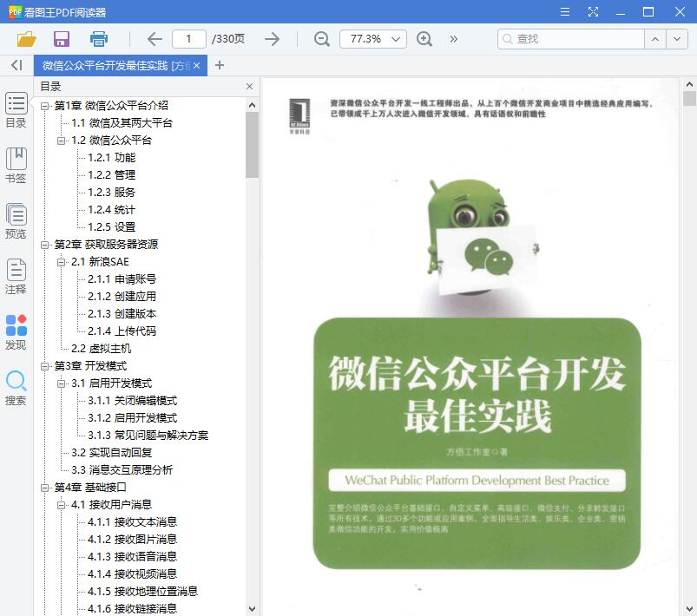
Task: Jump to 3.3 消息交互原理分析
Action: click(x=122, y=469)
